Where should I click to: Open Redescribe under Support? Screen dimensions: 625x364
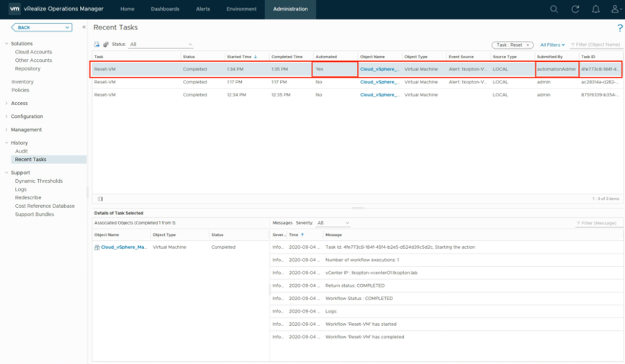click(x=28, y=198)
